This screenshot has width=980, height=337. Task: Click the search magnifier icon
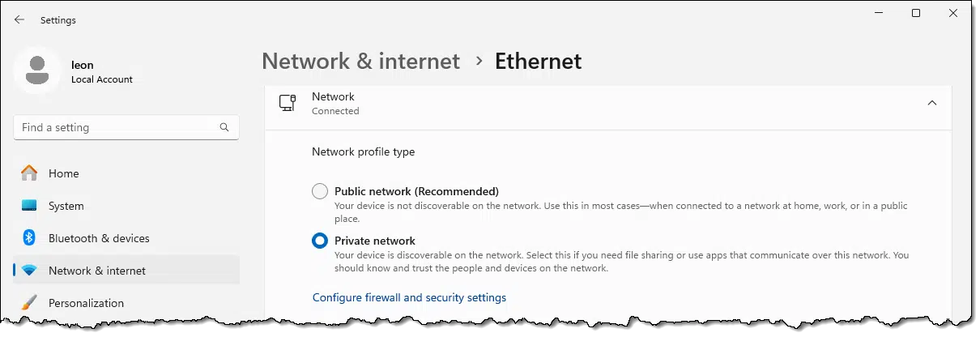point(224,127)
